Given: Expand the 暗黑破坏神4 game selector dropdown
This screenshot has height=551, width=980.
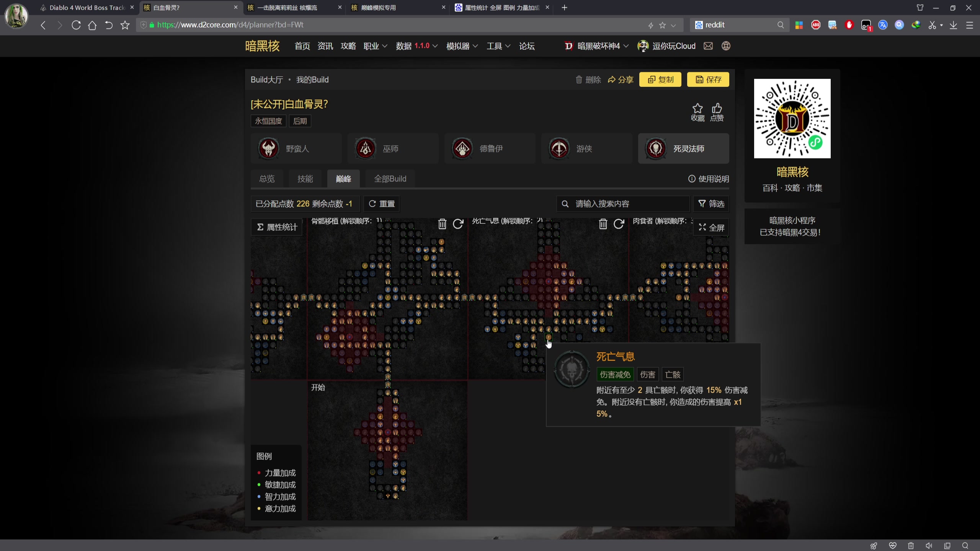Looking at the screenshot, I should click(596, 46).
